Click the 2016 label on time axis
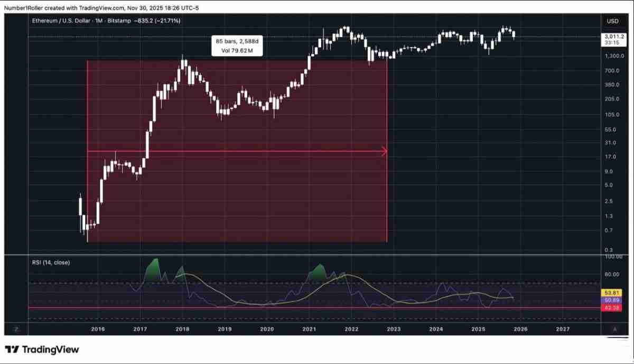This screenshot has height=364, width=634. coord(98,329)
